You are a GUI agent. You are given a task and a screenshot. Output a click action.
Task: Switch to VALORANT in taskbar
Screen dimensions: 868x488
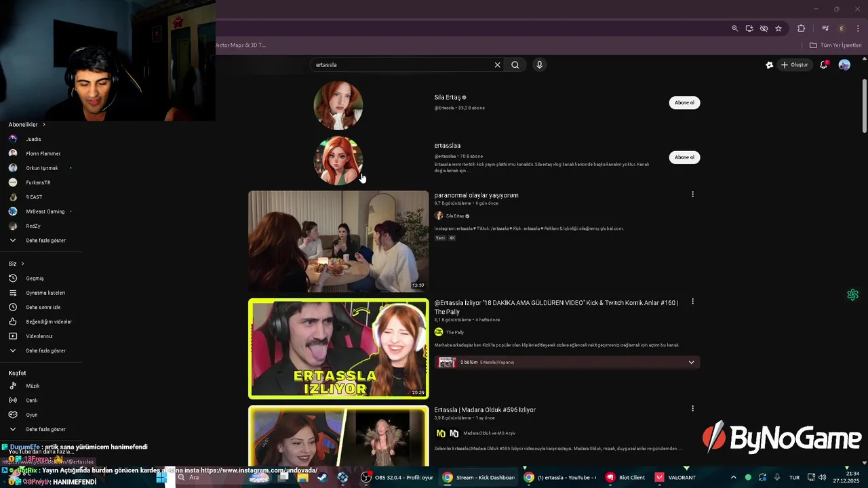click(x=675, y=477)
